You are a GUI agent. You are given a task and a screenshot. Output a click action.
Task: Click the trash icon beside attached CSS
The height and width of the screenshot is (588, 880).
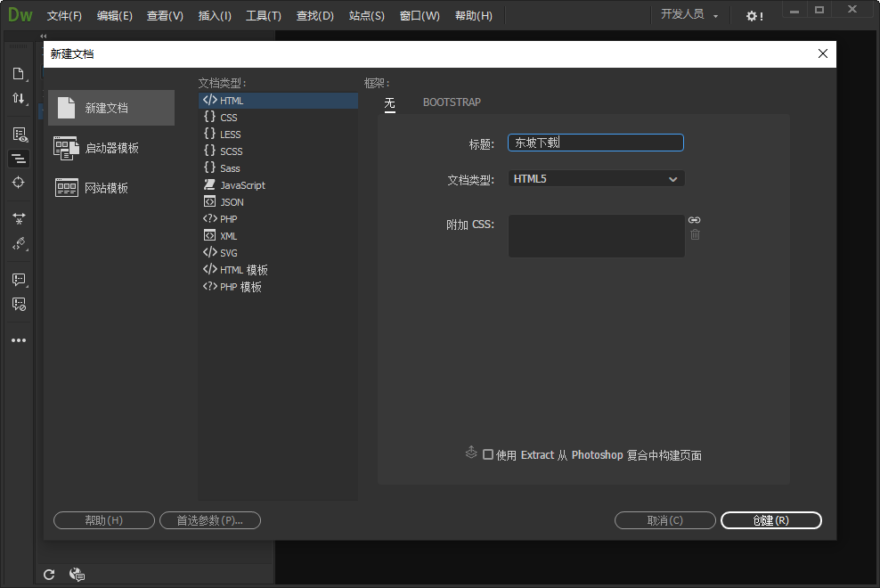pos(695,234)
